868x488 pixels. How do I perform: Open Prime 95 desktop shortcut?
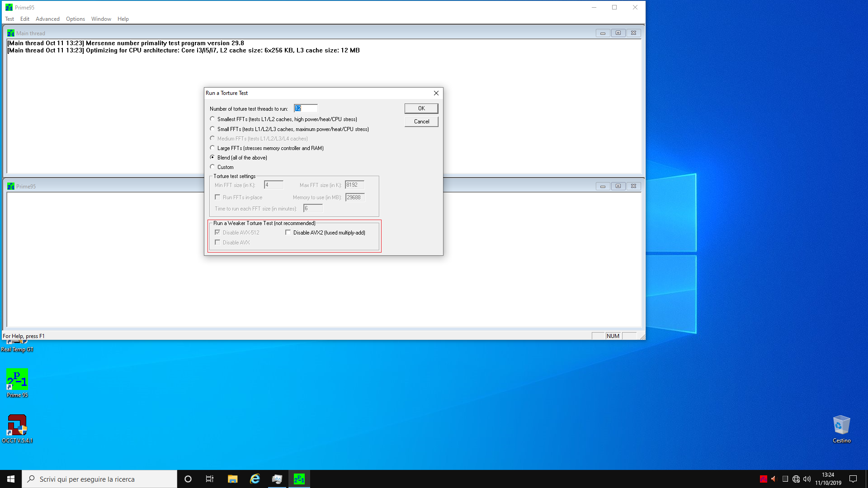point(17,383)
